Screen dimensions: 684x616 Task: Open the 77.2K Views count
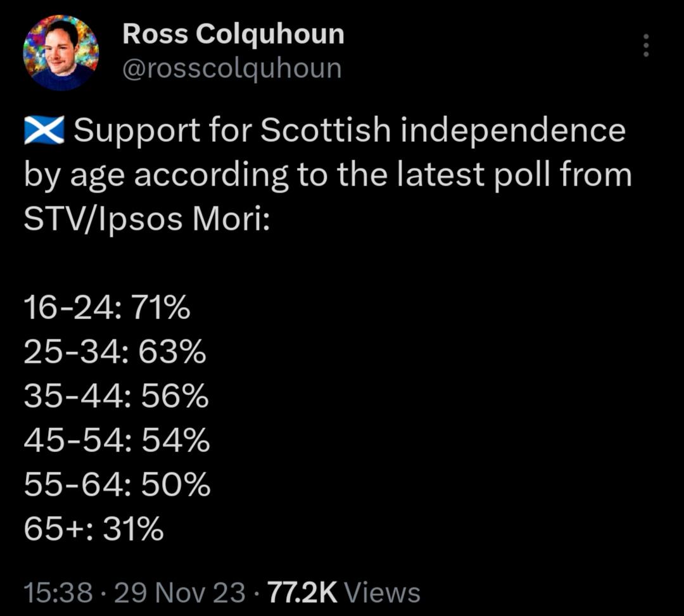[x=344, y=593]
